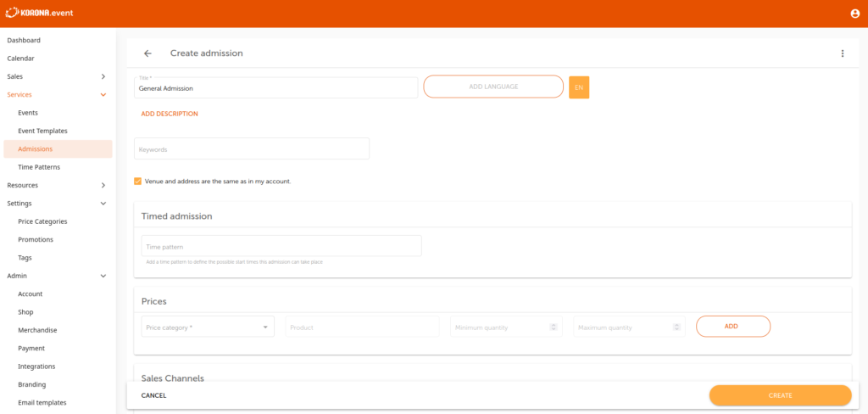This screenshot has height=414, width=868.
Task: Click the ADD DESCRIPTION link
Action: pyautogui.click(x=170, y=114)
